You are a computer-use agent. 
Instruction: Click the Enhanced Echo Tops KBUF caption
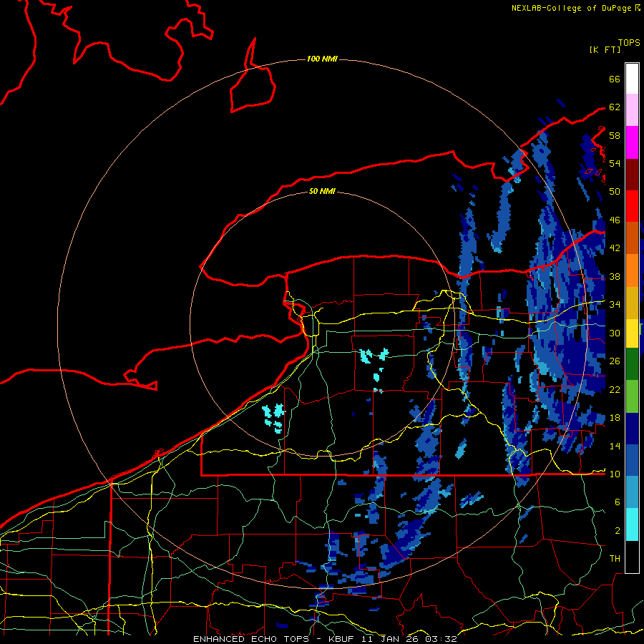click(325, 639)
